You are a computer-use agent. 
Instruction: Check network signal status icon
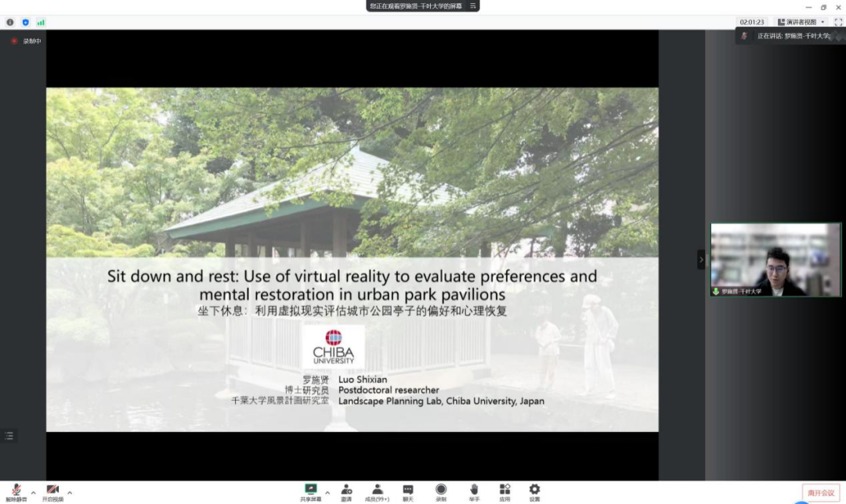point(41,22)
